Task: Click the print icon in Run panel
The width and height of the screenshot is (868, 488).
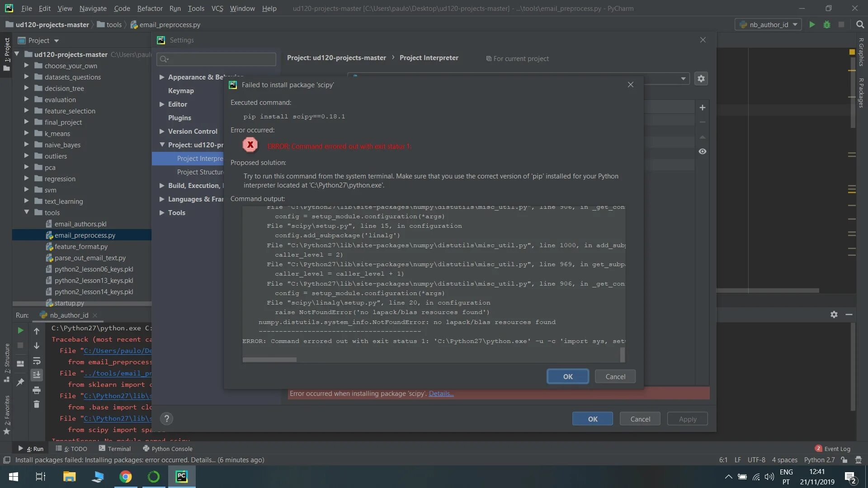Action: (x=37, y=390)
